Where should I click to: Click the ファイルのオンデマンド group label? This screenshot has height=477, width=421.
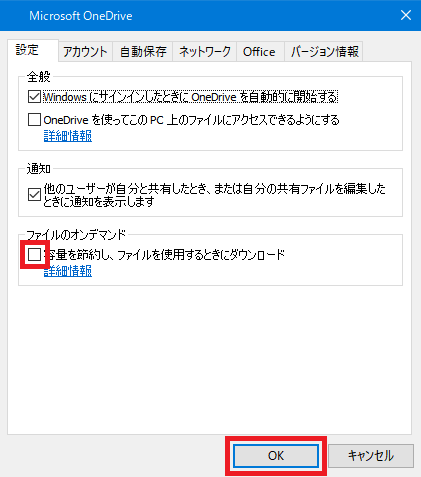pyautogui.click(x=76, y=235)
